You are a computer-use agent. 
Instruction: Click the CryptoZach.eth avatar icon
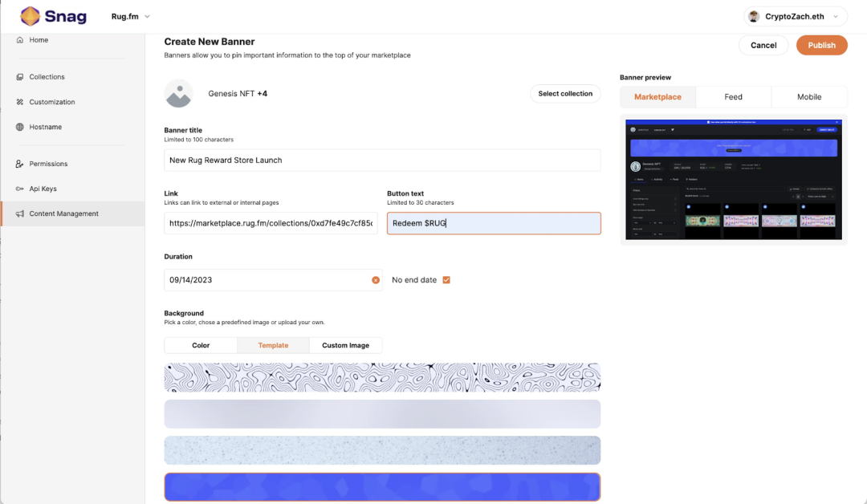tap(754, 17)
